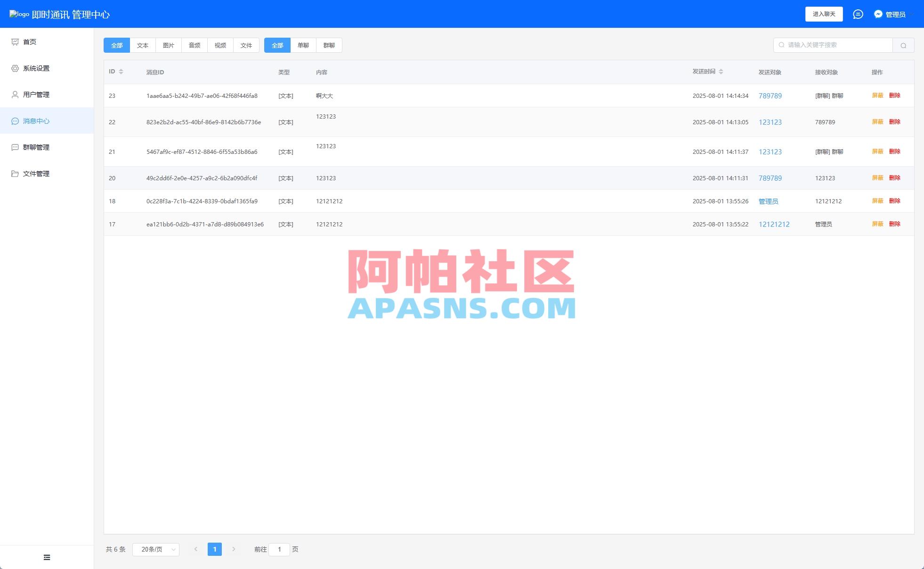Select the 单聊 message type tab
924x569 pixels.
click(x=303, y=45)
